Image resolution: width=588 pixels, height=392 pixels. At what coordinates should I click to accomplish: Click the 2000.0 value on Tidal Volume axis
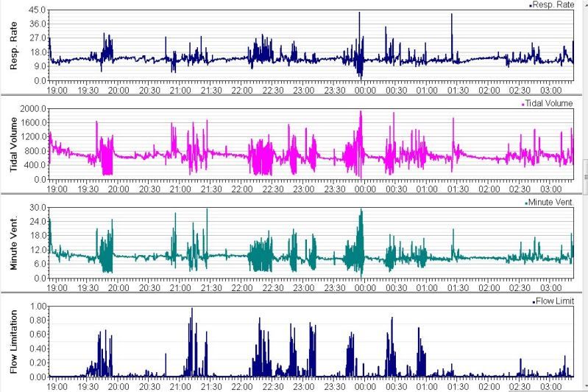(33, 108)
